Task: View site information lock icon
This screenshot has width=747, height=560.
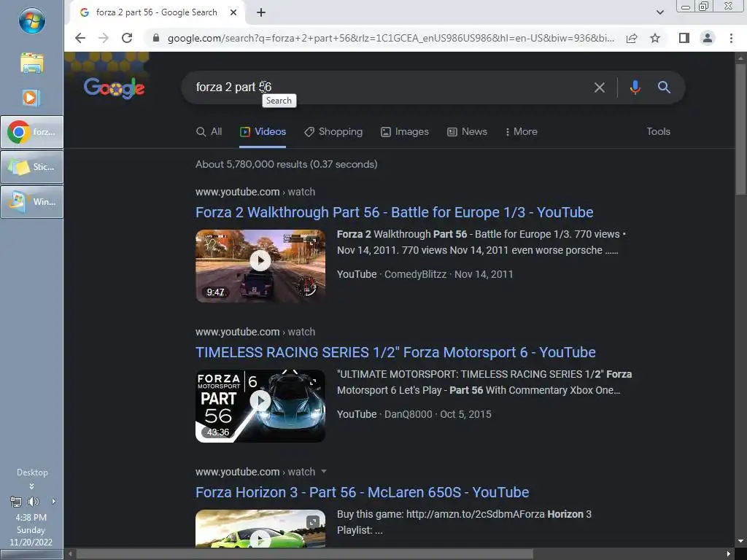Action: tap(156, 38)
